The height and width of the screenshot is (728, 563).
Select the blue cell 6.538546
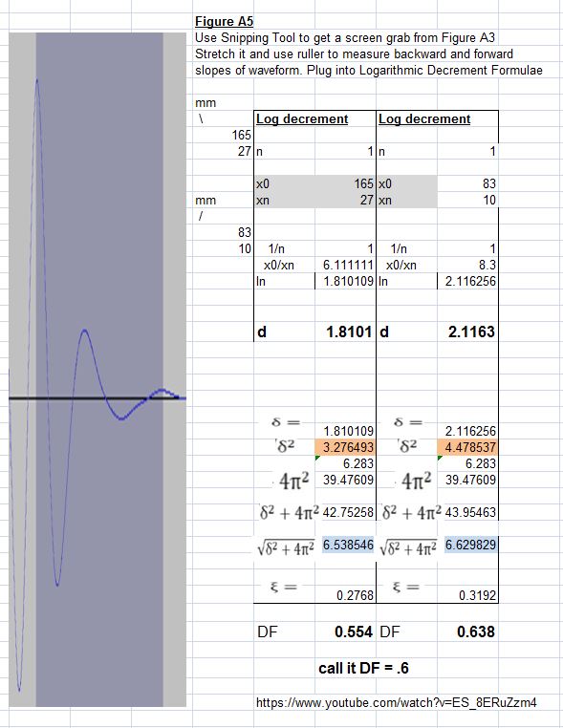(348, 545)
